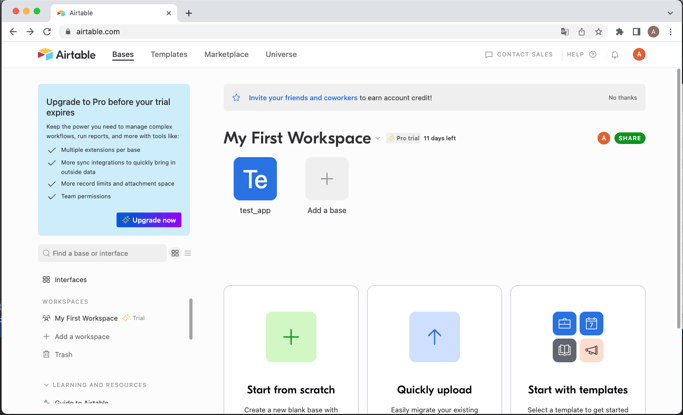The height and width of the screenshot is (415, 683).
Task: Toggle the browser side panel icon
Action: coord(636,31)
